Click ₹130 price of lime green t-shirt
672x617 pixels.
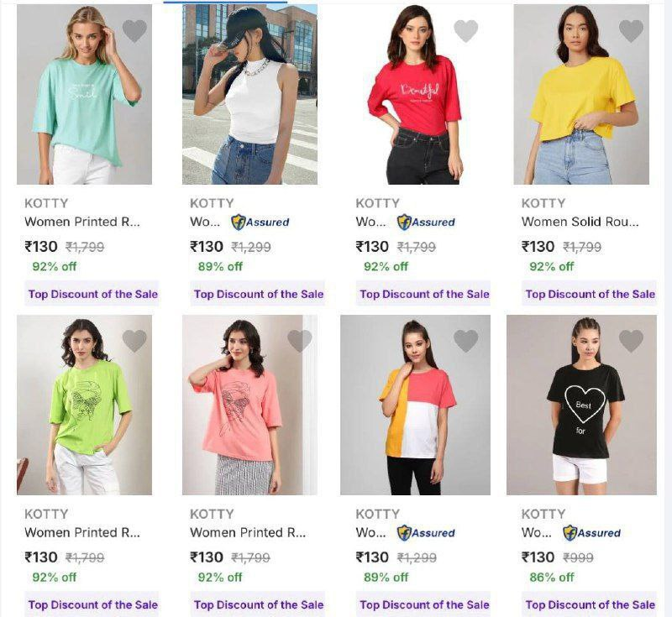point(41,557)
